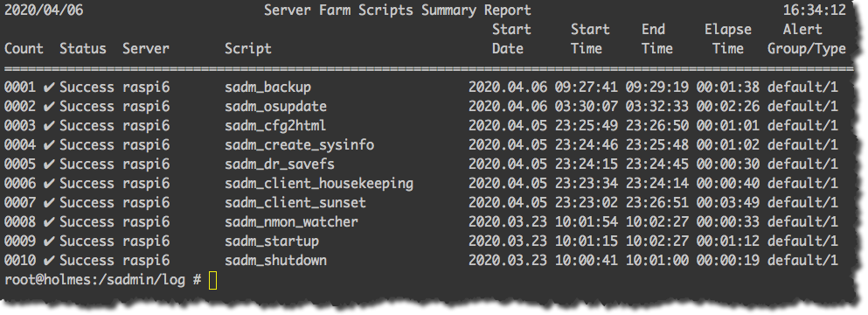Click the report title 'Server Farm Scripts Summary Report'
868x315 pixels.
click(x=398, y=10)
